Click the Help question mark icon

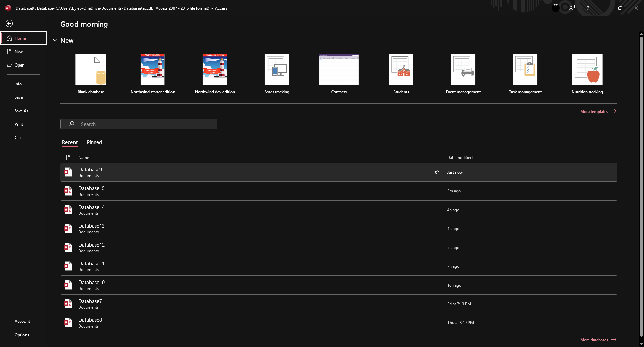[x=588, y=8]
